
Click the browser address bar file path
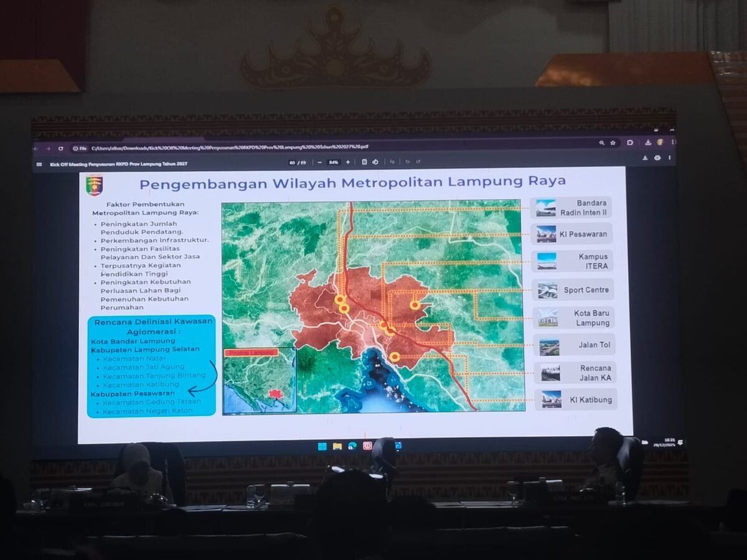click(x=230, y=147)
